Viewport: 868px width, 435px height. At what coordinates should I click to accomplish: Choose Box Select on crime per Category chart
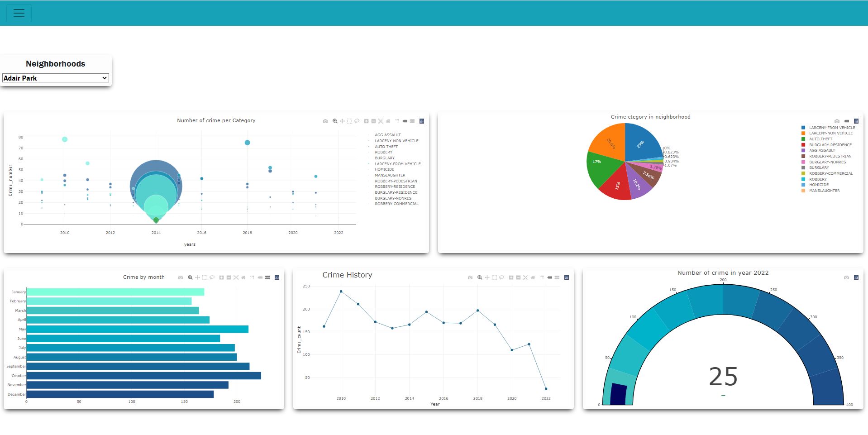pyautogui.click(x=349, y=121)
